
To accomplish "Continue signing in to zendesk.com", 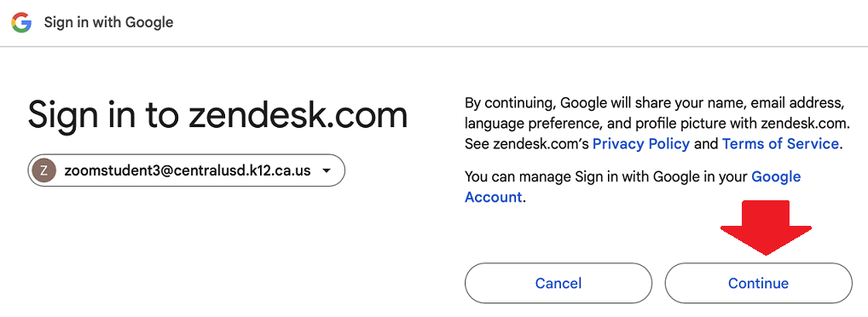I will pos(758,283).
